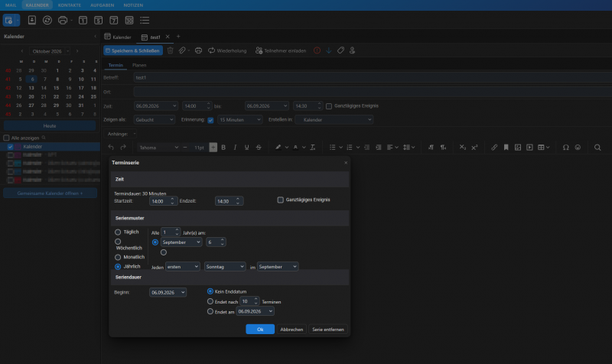Insert hyperlink with link icon
This screenshot has width=612, height=364.
click(494, 147)
